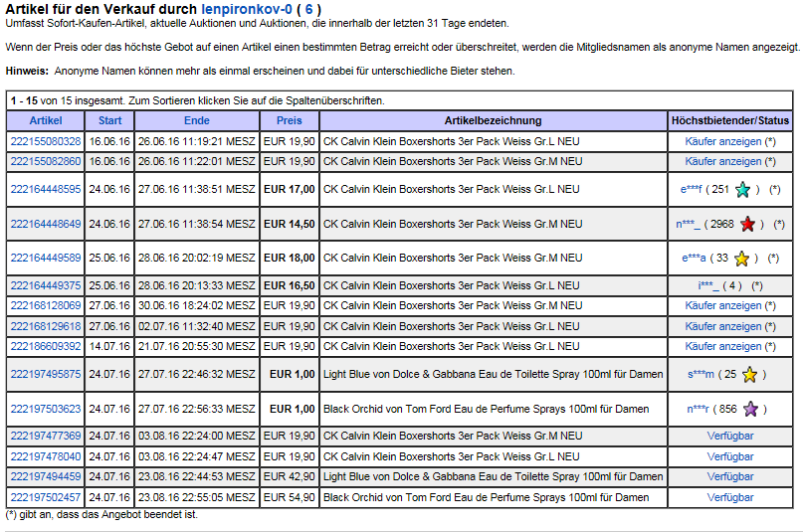Click Käufer anzeigen for item 222168128069
803x532 pixels.
point(723,306)
